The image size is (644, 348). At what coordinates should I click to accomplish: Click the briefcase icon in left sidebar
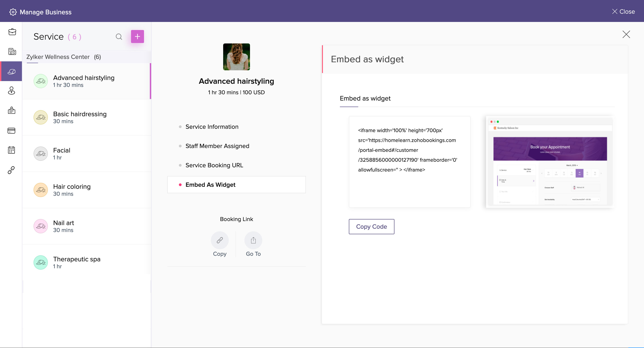click(12, 32)
